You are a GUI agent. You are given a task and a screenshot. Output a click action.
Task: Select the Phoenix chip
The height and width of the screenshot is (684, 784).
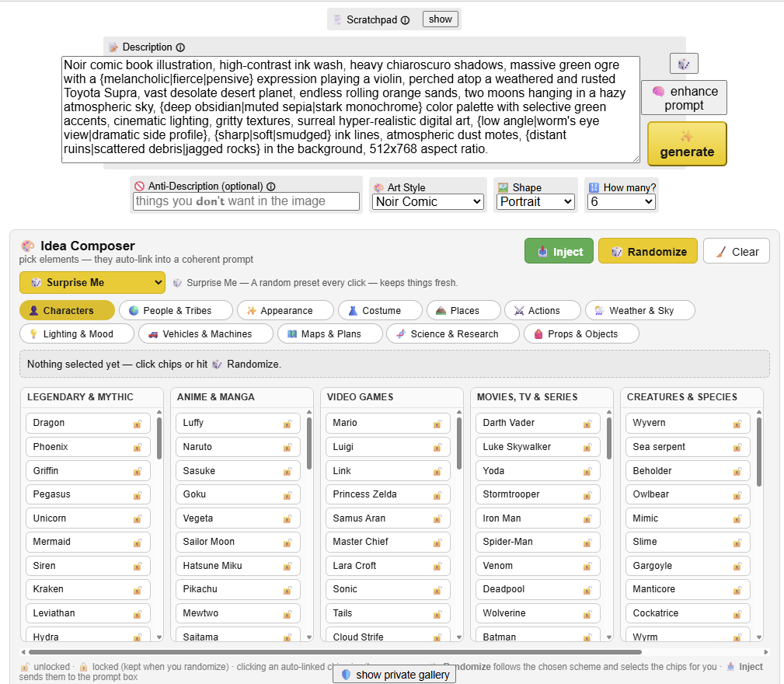pyautogui.click(x=88, y=447)
